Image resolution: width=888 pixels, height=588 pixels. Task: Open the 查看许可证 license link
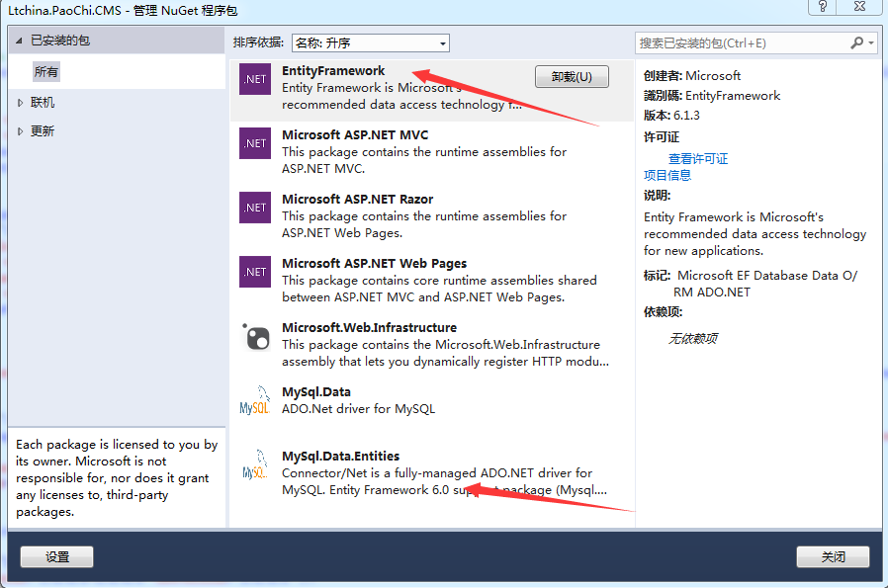[698, 158]
